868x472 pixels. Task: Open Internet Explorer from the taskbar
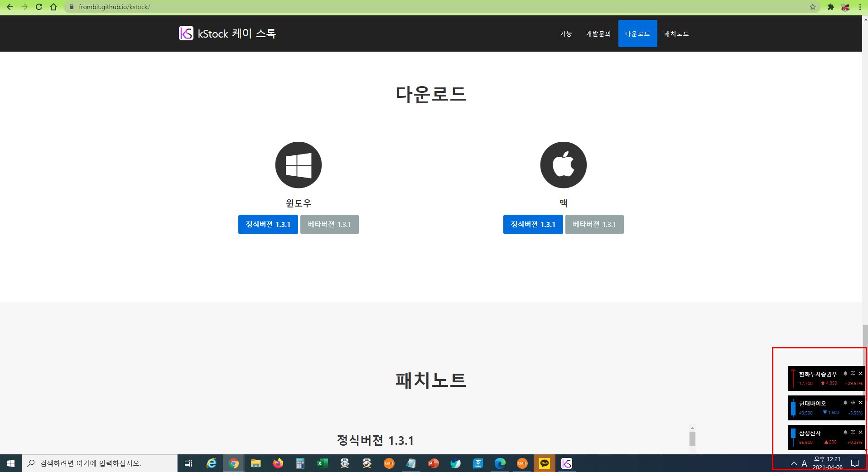click(211, 463)
